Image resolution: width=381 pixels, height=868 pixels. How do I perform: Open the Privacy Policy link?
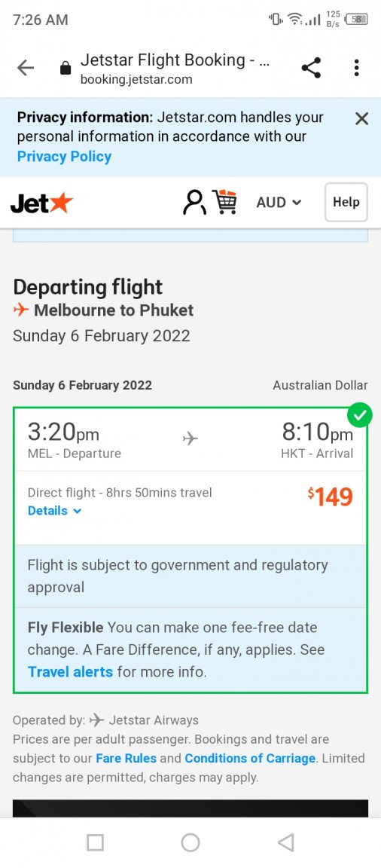64,157
